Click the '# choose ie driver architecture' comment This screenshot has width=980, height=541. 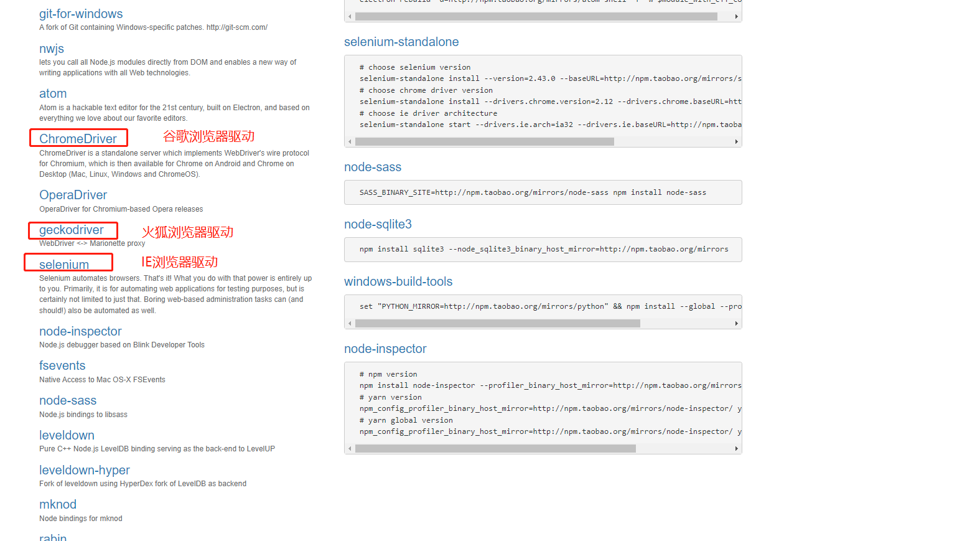[428, 113]
